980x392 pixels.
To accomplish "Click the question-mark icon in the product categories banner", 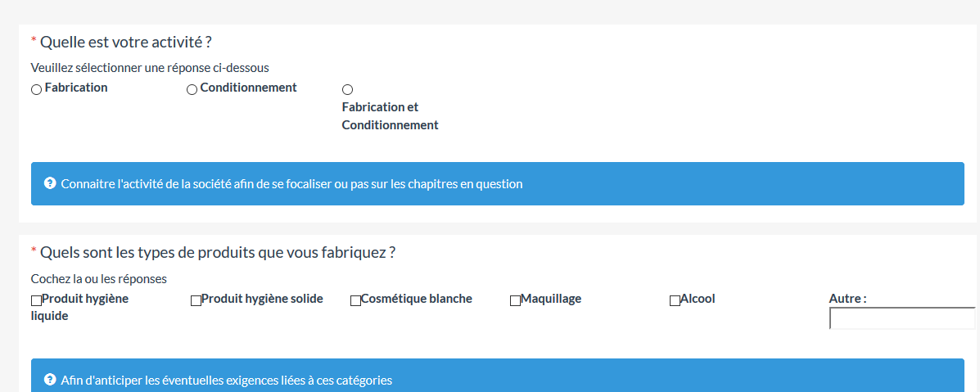I will [x=49, y=380].
